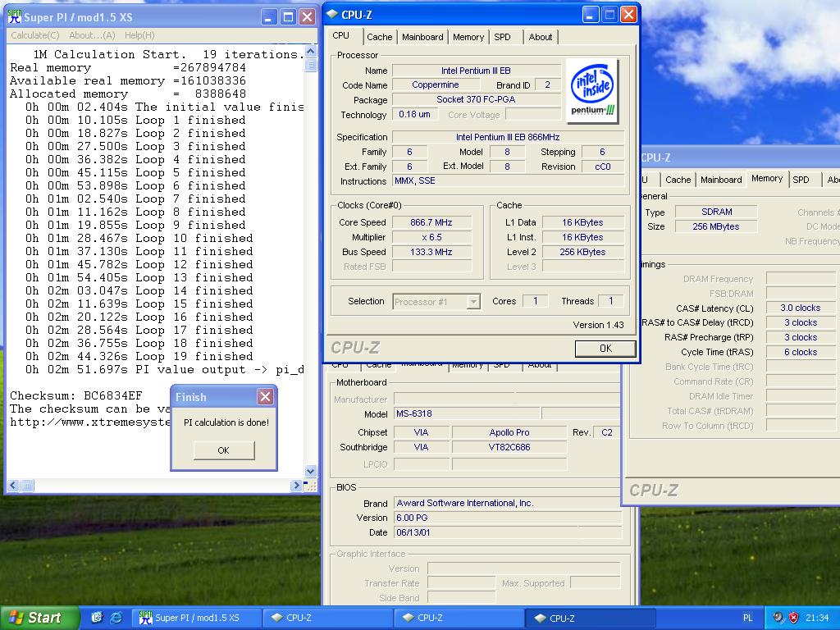Open the Windows Start menu

tap(39, 618)
